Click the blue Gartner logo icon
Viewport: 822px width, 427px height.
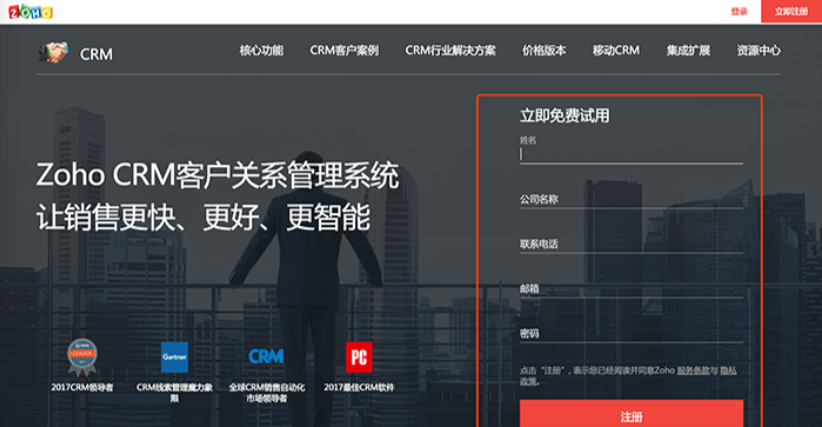tap(174, 357)
